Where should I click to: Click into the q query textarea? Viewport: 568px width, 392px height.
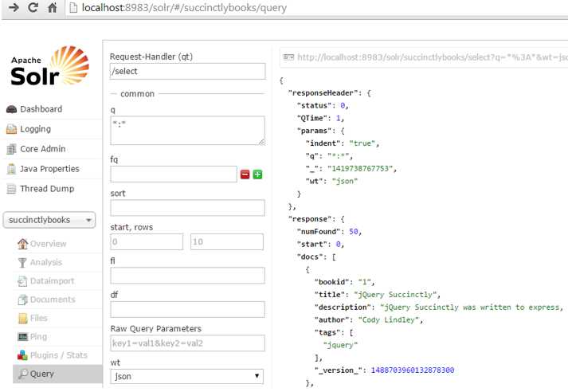pos(188,131)
